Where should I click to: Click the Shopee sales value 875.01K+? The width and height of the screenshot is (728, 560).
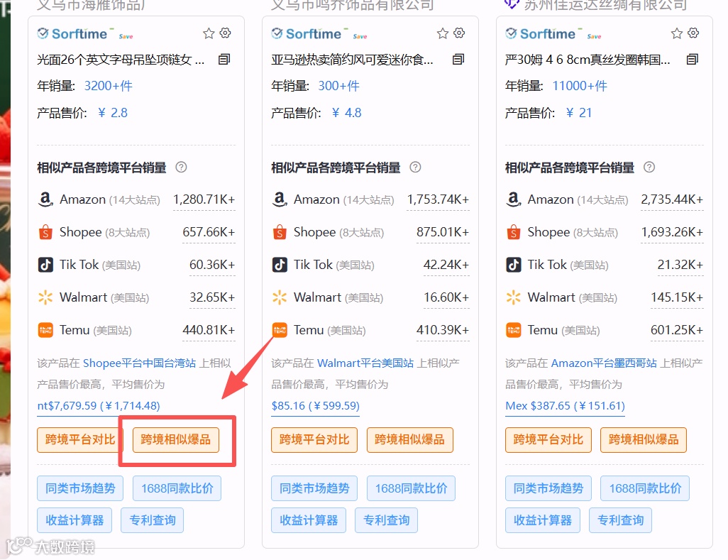[443, 232]
